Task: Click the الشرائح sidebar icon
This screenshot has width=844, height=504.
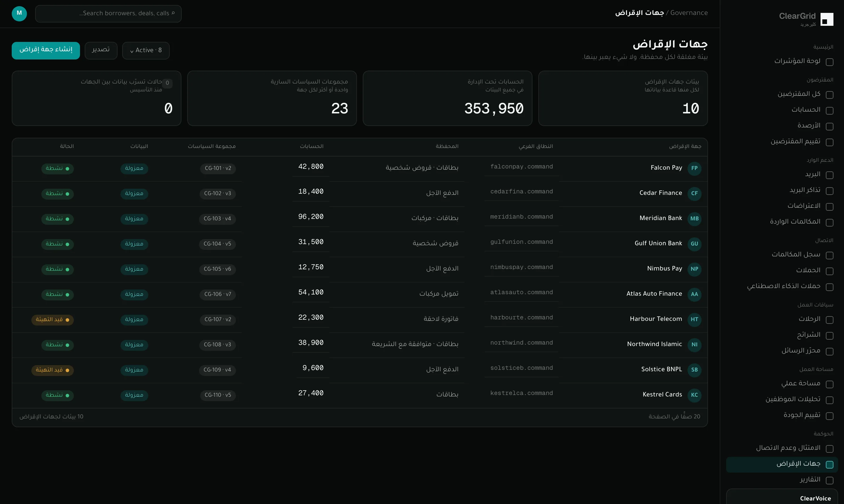Action: click(829, 336)
